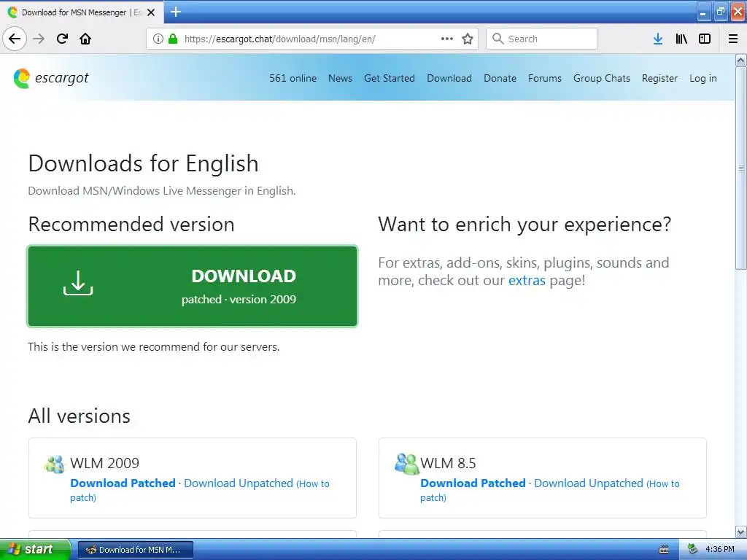Open the downloads arrow in toolbar

pos(658,39)
